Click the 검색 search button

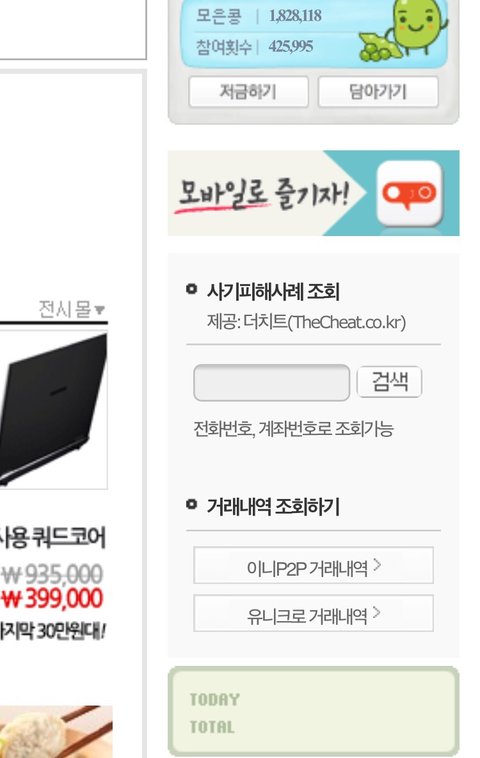click(390, 382)
